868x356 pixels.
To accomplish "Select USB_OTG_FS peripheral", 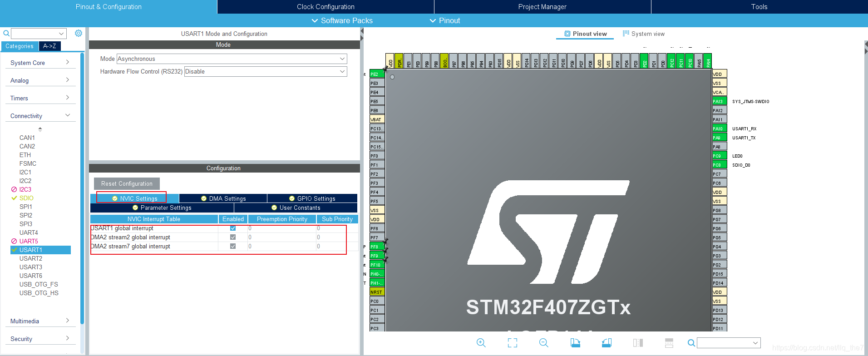I will click(39, 284).
